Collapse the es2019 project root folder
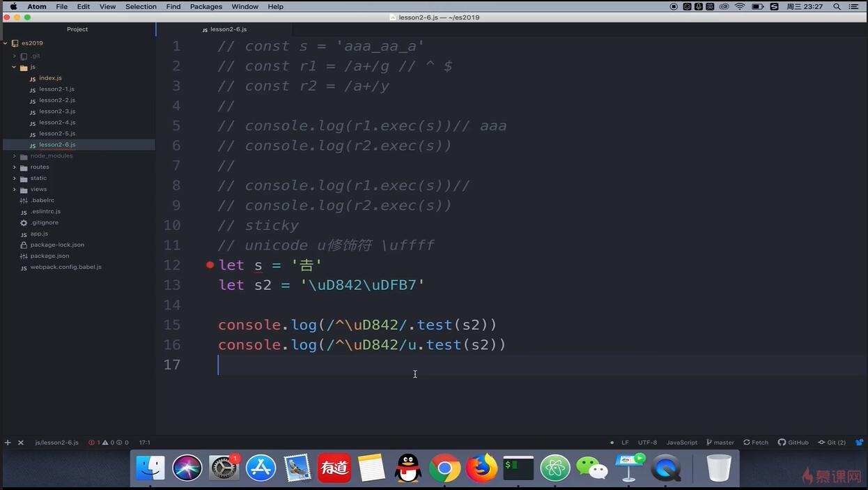Viewport: 868px width, 490px height. (6, 43)
